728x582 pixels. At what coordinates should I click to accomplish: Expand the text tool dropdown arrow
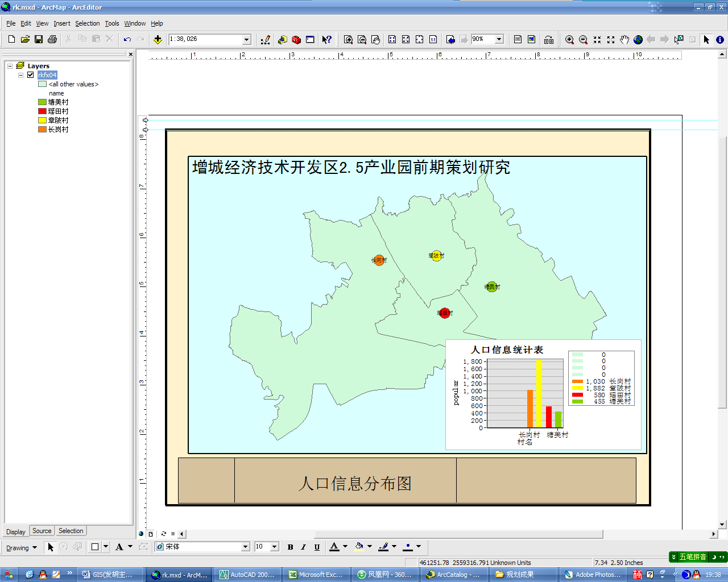(x=130, y=547)
